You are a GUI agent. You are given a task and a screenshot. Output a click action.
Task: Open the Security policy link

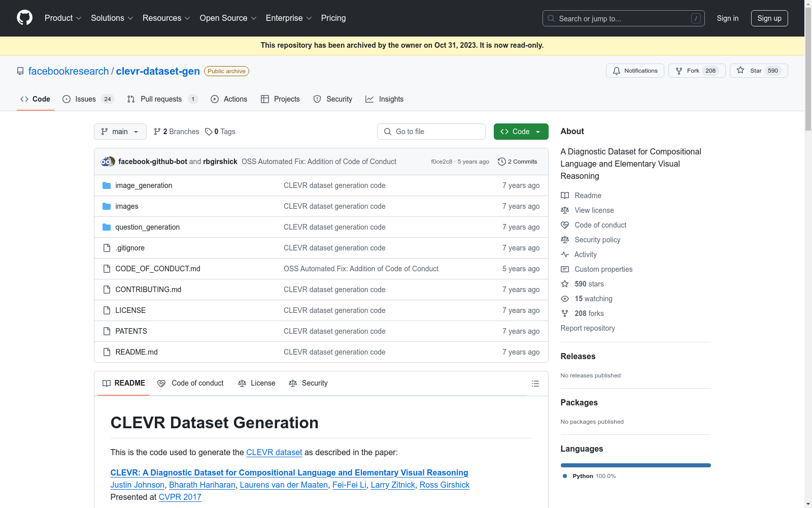(597, 240)
